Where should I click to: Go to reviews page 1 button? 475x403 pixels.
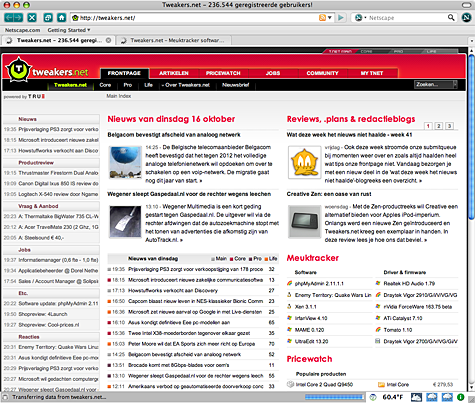[x=428, y=126]
